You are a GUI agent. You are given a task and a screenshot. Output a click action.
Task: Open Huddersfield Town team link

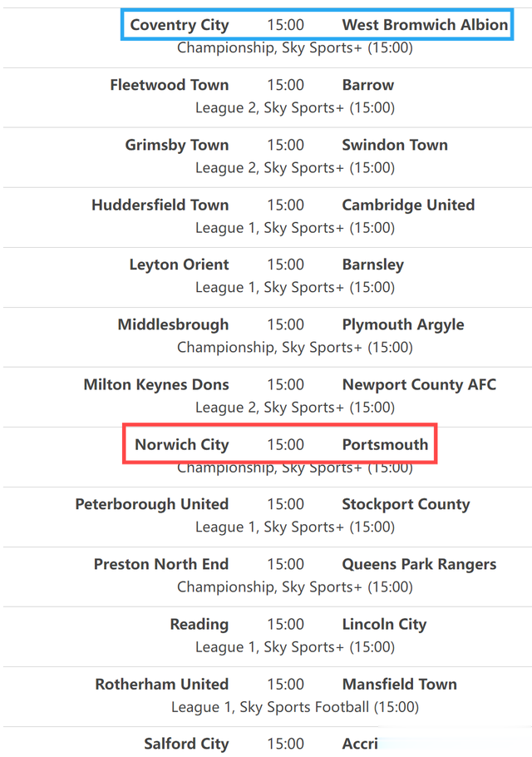pos(160,205)
